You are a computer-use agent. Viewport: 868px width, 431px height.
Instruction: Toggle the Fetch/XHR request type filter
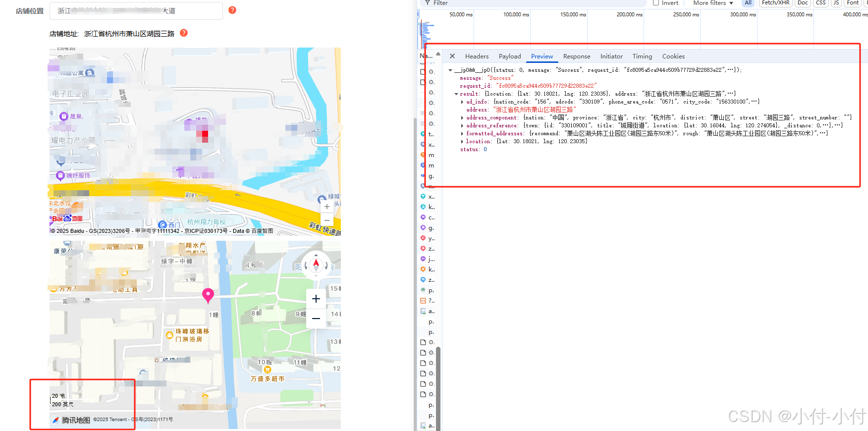(x=775, y=3)
